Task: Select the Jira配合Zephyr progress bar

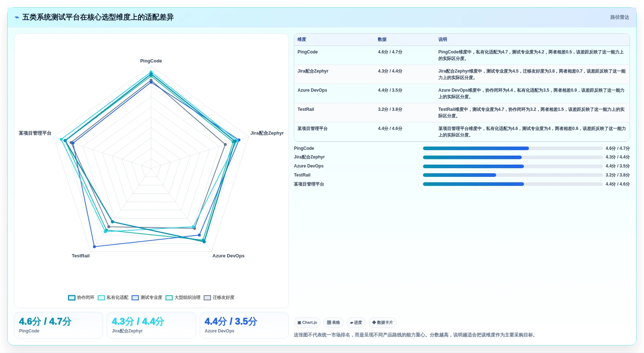Action: point(513,157)
